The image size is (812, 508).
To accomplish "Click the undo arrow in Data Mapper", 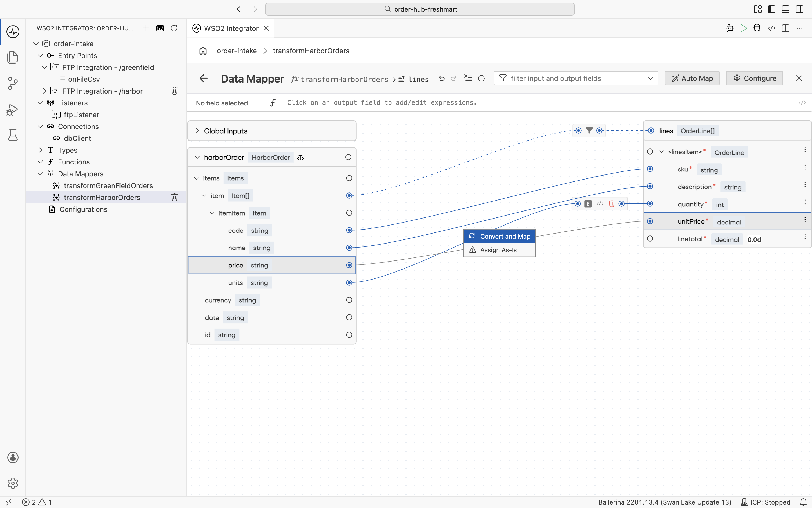I will pos(441,78).
